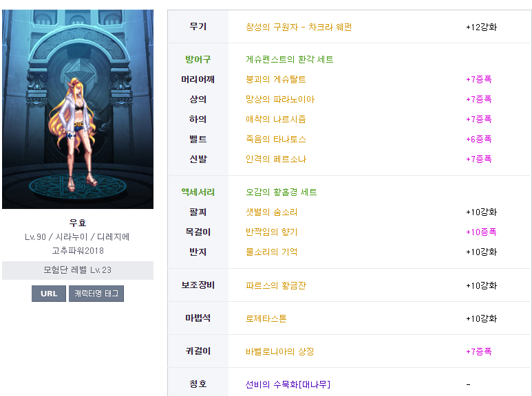
Task: Click the 방어구 section label
Action: (x=198, y=59)
